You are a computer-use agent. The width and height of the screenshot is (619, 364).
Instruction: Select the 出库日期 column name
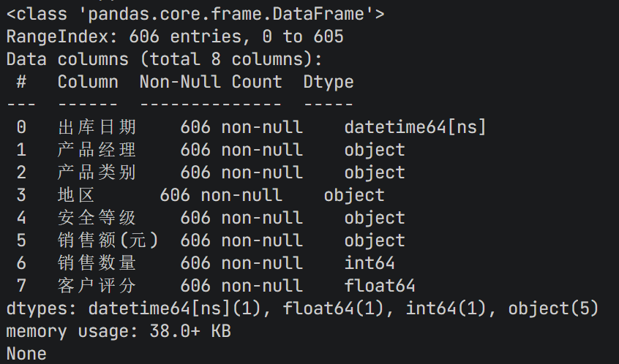(97, 127)
